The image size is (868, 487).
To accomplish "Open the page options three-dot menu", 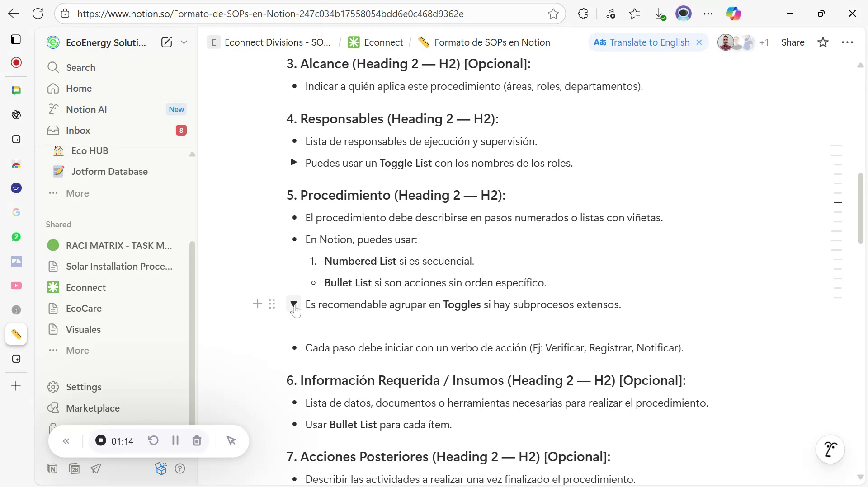I will 848,42.
